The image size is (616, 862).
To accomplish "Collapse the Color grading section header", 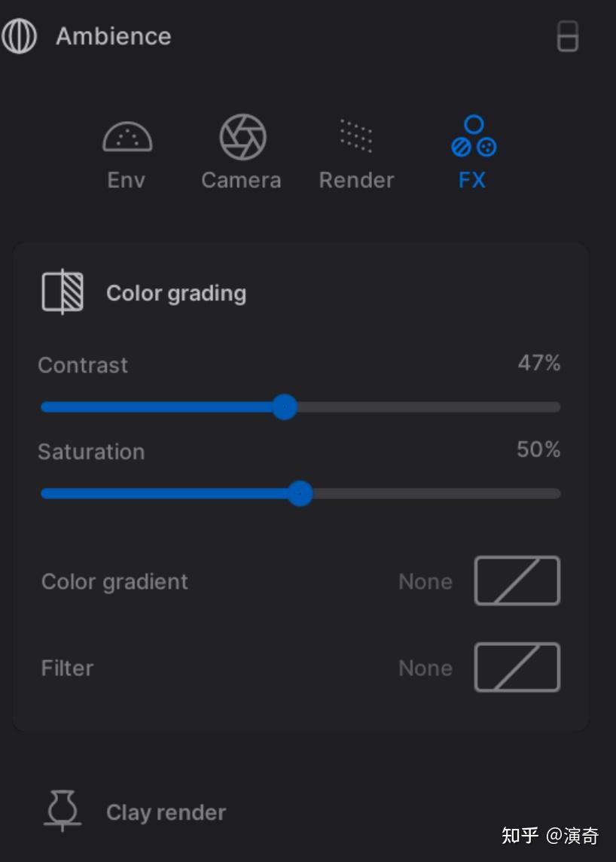I will click(176, 293).
